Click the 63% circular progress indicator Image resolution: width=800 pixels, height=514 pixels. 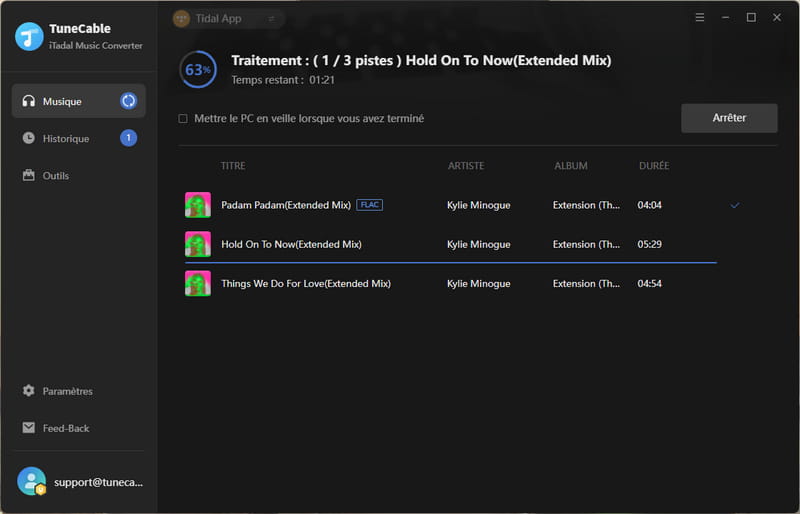click(x=198, y=69)
